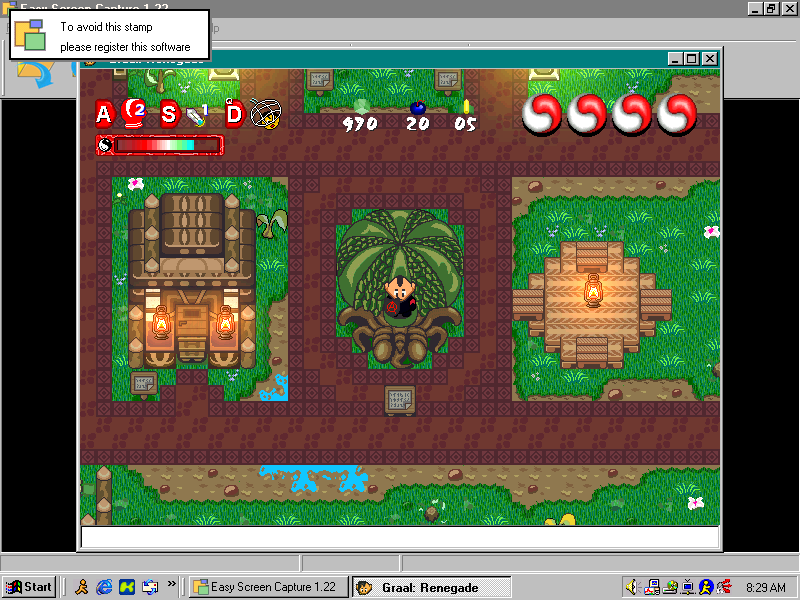The height and width of the screenshot is (600, 800).
Task: Click the 8:29 AM taskbar clock
Action: [765, 587]
